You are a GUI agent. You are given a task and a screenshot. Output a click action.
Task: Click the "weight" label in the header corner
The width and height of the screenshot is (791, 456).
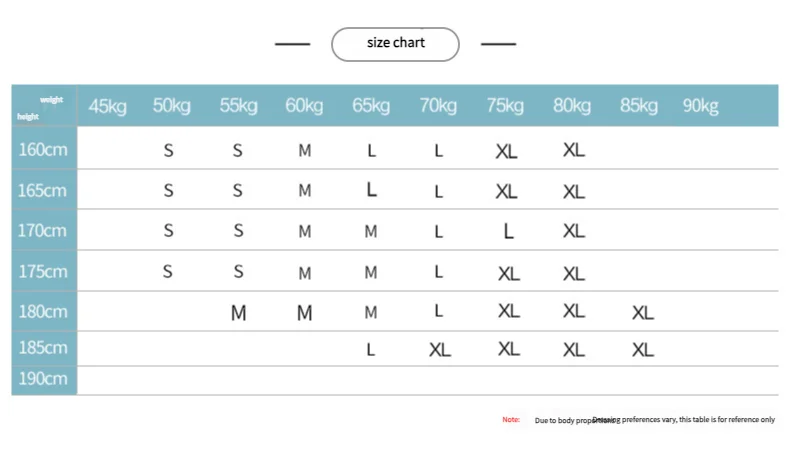click(x=52, y=99)
